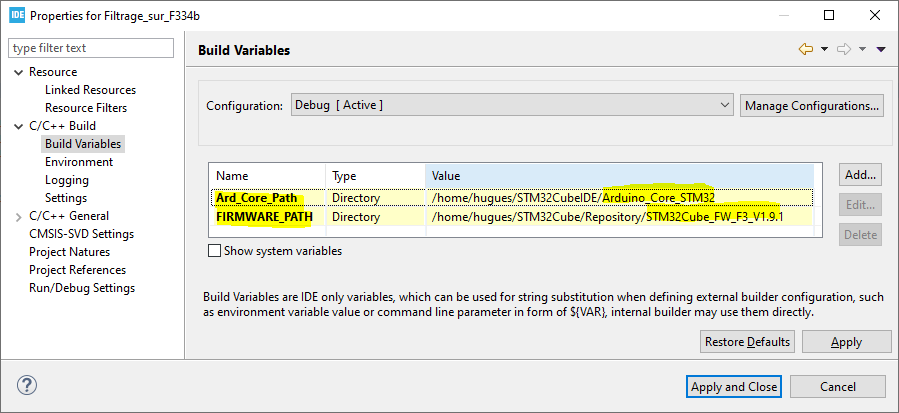899x413 pixels.
Task: Click Manage Configurations button
Action: pyautogui.click(x=811, y=105)
